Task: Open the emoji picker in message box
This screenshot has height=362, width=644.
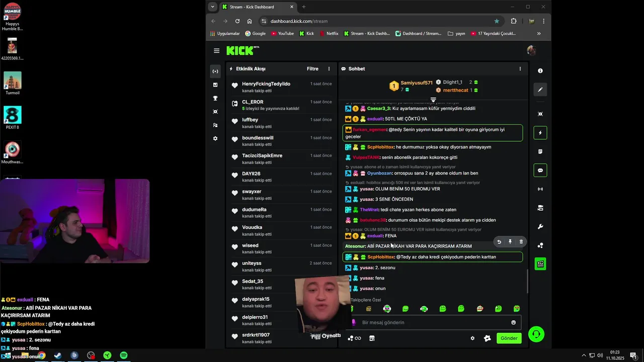Action: (x=513, y=323)
